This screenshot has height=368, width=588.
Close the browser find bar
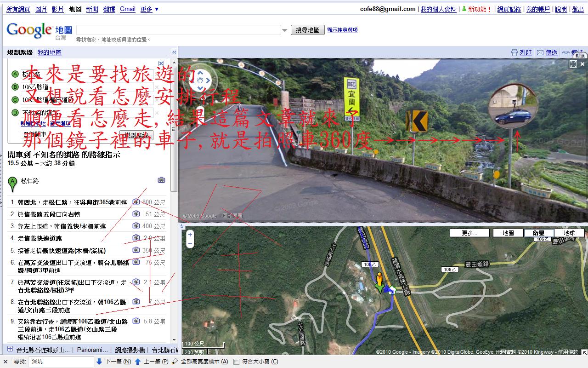click(x=6, y=362)
